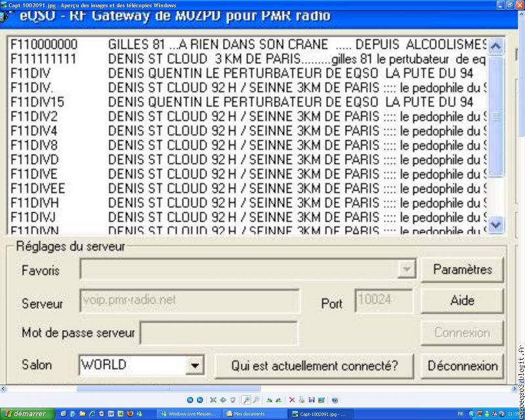Rotate the image clockwise
525x420 pixels.
269,400
